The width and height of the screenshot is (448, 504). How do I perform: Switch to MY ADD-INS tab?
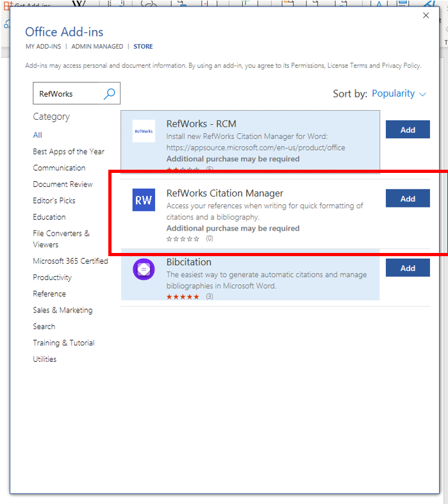point(42,47)
